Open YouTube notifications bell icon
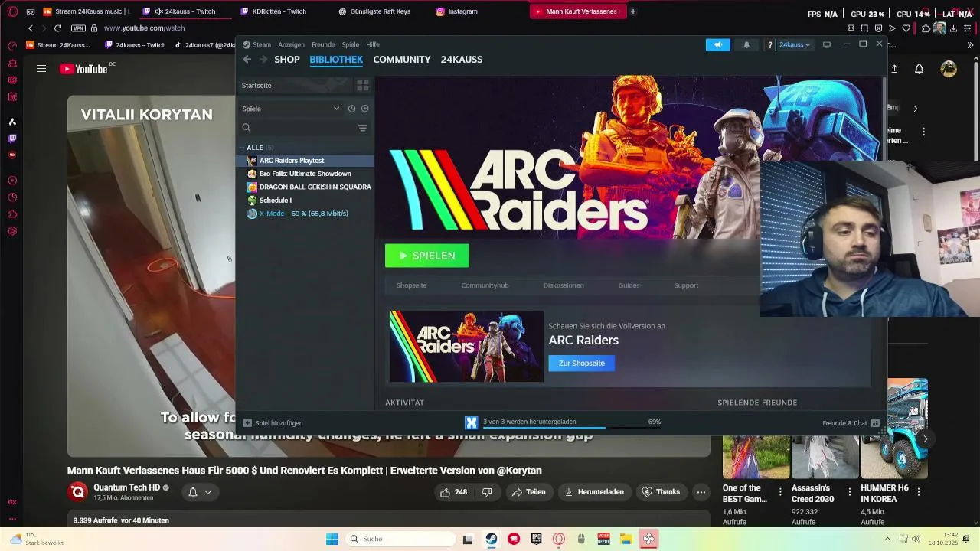This screenshot has width=980, height=551. [x=920, y=69]
